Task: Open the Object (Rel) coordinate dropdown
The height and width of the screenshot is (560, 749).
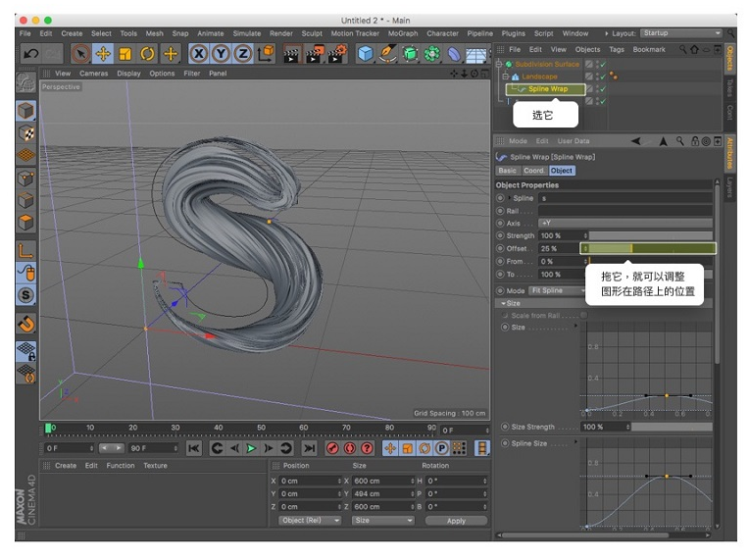Action: click(x=309, y=521)
